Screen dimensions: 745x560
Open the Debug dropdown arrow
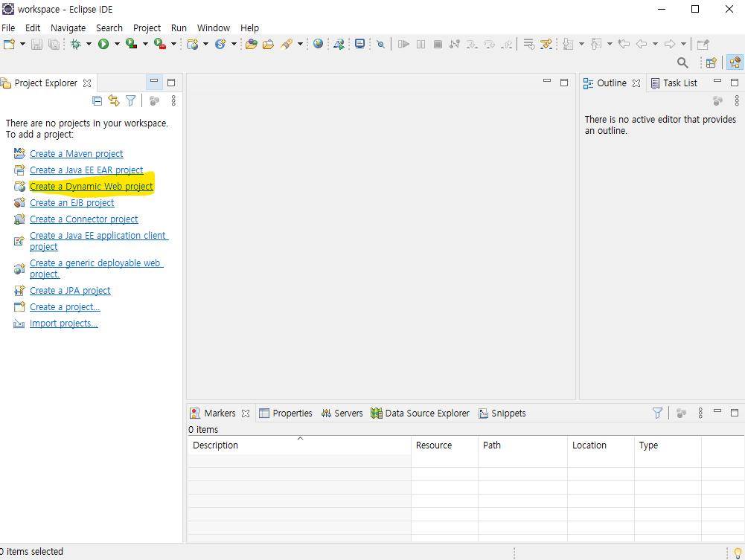(89, 44)
